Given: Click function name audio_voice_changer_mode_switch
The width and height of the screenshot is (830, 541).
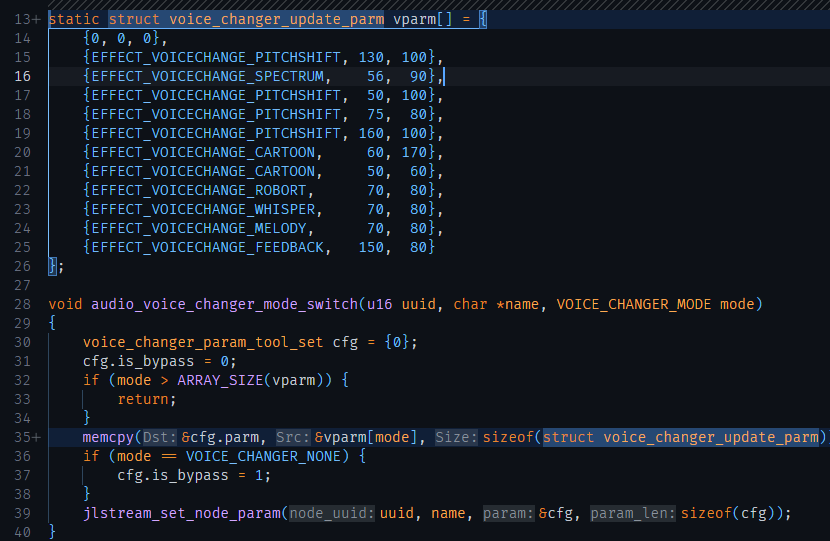Looking at the screenshot, I should coord(224,304).
